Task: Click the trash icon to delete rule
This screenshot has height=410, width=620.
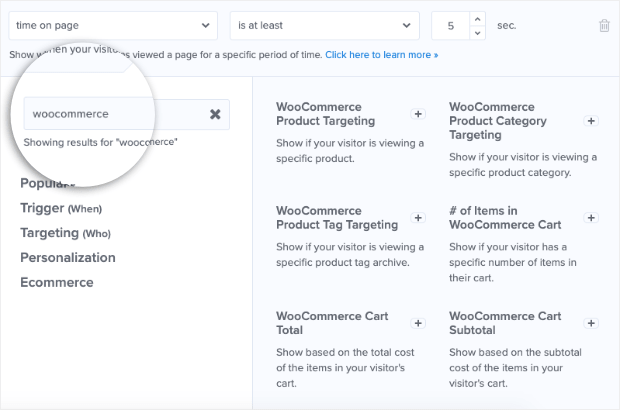Action: point(604,25)
